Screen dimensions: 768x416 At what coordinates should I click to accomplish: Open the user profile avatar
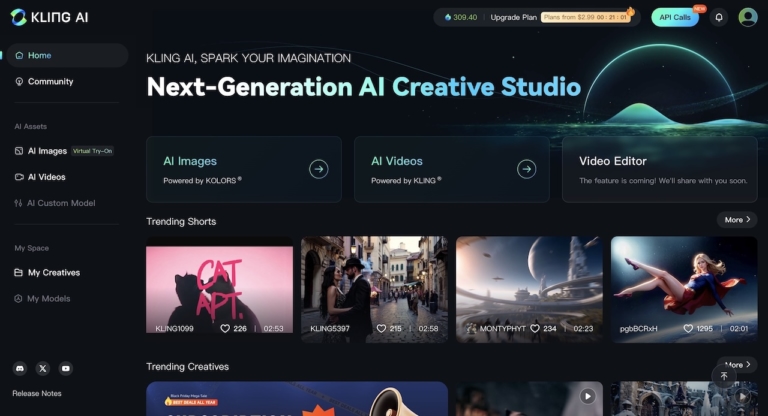pos(747,17)
